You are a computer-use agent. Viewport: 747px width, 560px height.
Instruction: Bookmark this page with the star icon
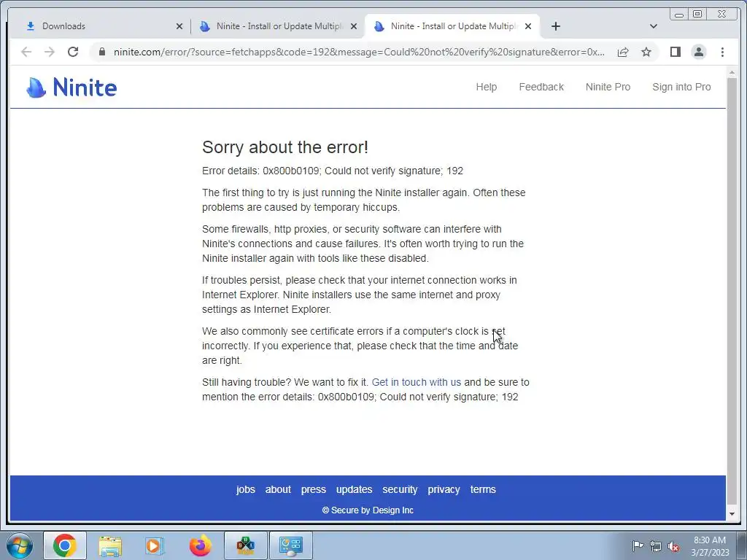(x=646, y=52)
